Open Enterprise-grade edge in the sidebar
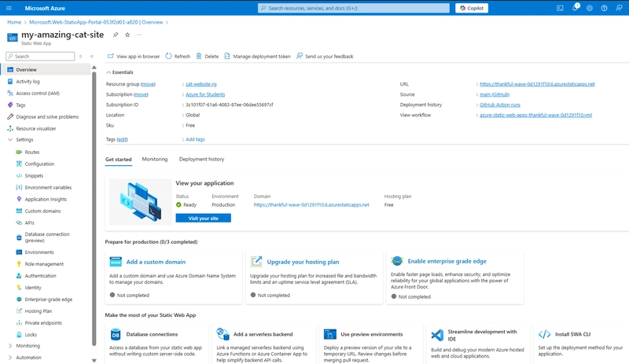629x364 pixels. point(49,300)
